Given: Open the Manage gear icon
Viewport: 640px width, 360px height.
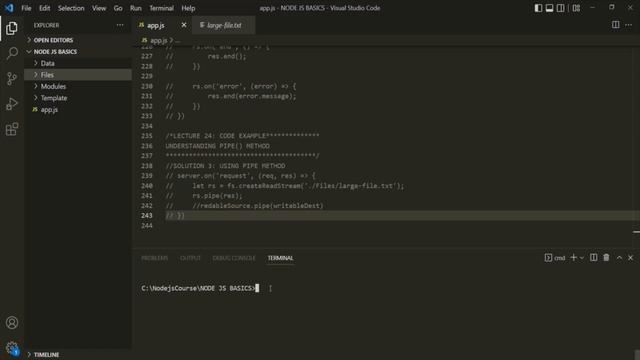Looking at the screenshot, I should (x=12, y=348).
